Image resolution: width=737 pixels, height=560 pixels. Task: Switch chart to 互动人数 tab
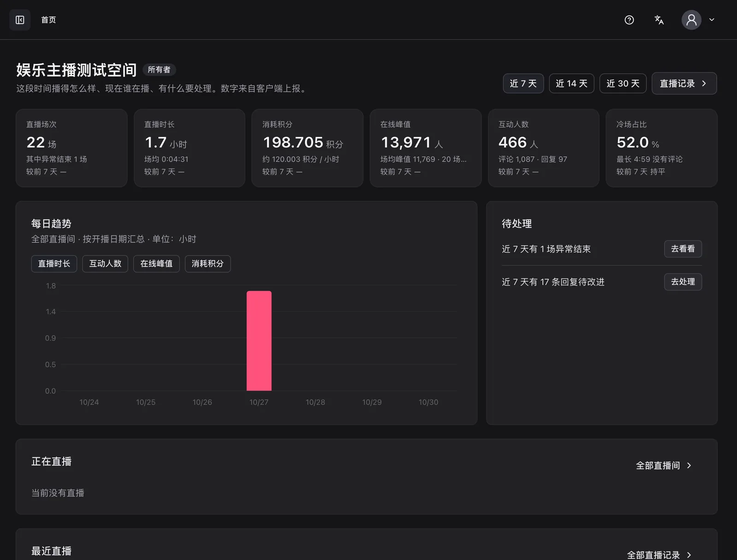pyautogui.click(x=105, y=263)
